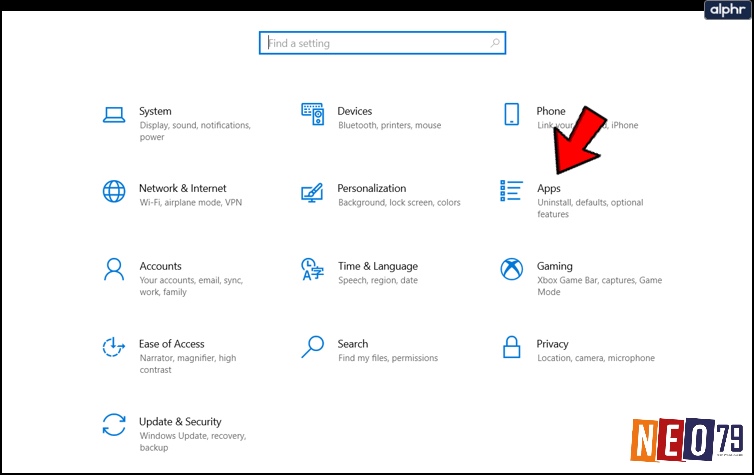Open the Privacy lock icon

511,347
